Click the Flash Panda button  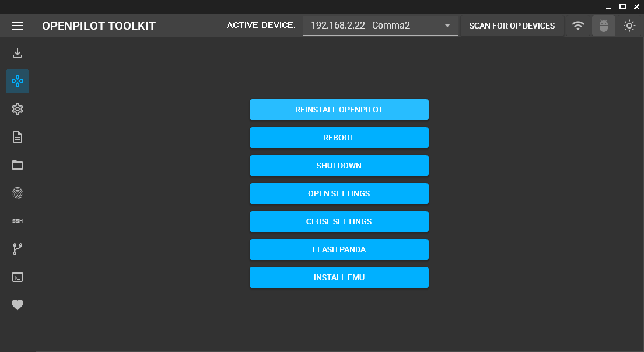(x=339, y=249)
